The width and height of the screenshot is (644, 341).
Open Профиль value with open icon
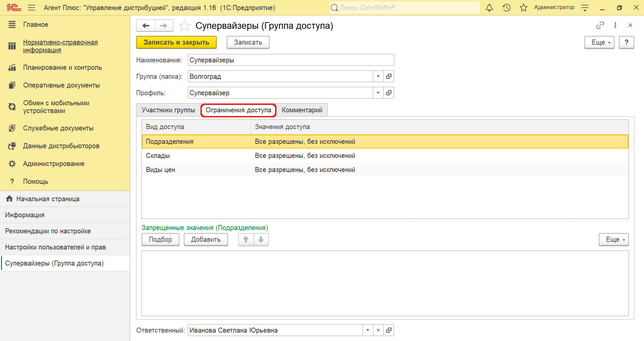[x=389, y=93]
